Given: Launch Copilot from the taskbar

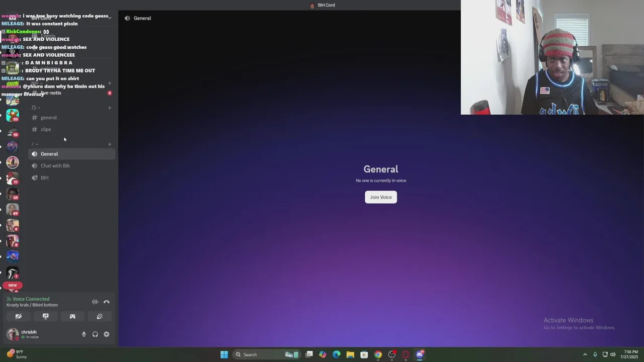Looking at the screenshot, I should point(323,354).
